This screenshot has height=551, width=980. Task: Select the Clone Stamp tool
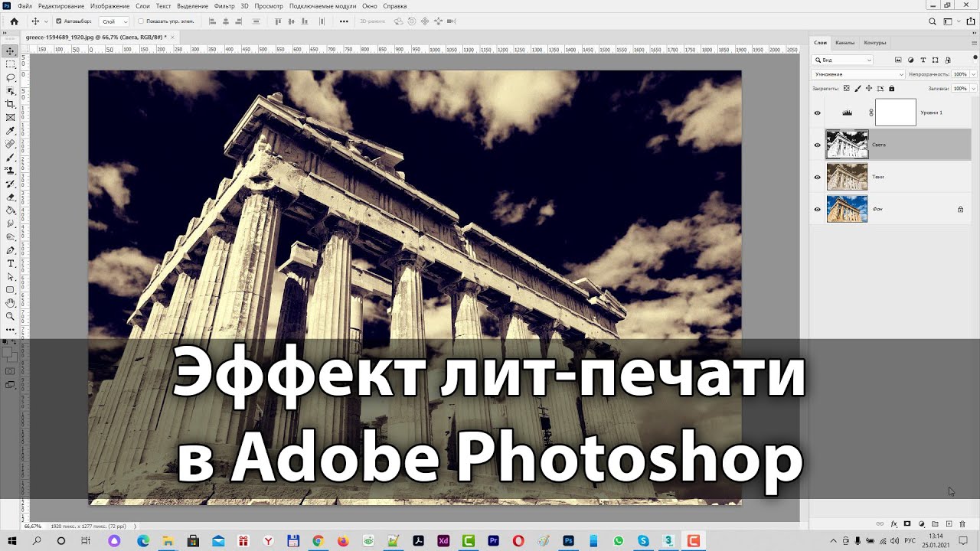[10, 170]
